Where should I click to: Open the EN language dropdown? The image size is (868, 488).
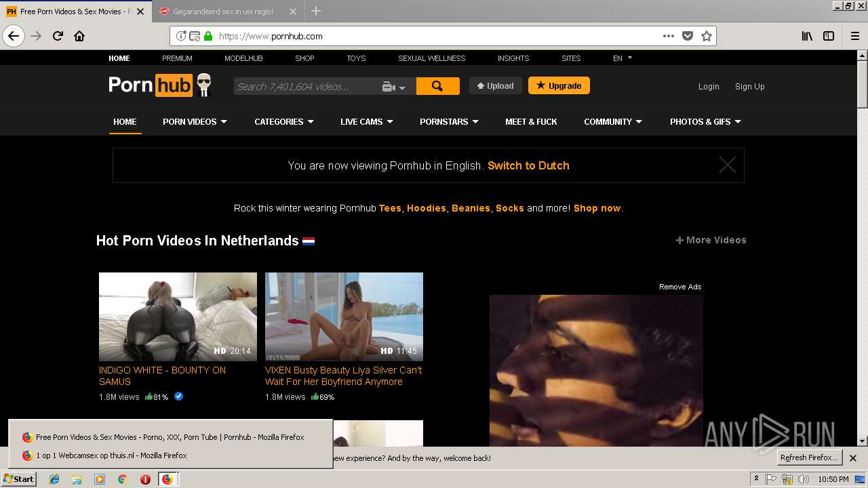tap(623, 58)
